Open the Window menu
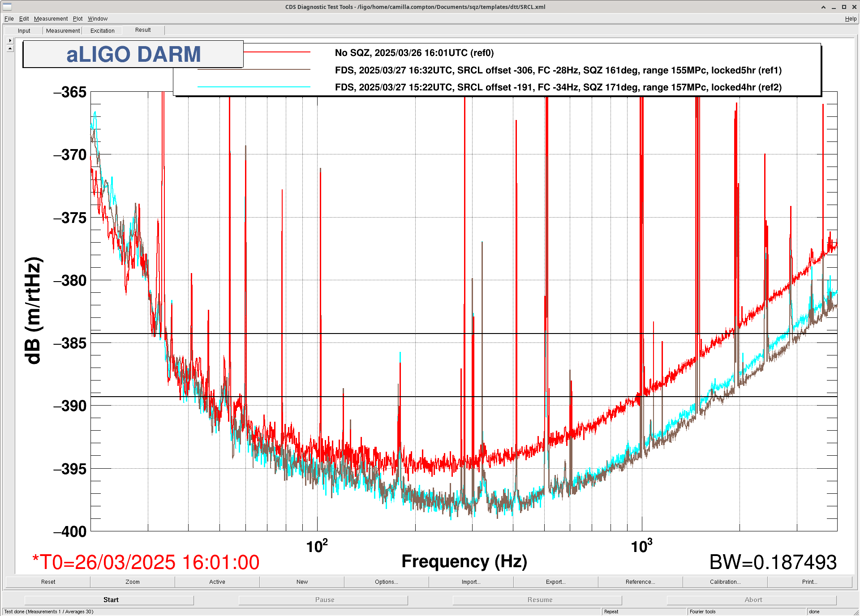This screenshot has height=616, width=860. [x=98, y=19]
